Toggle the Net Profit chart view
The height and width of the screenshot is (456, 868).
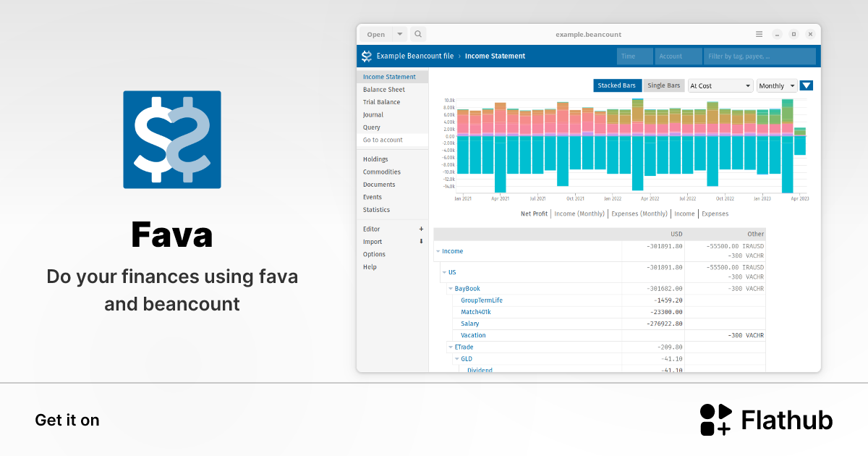point(534,214)
